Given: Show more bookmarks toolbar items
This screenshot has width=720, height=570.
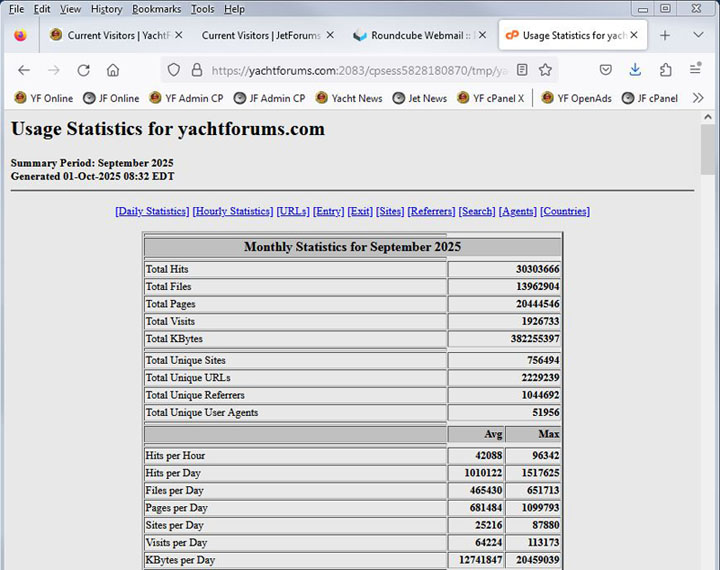Looking at the screenshot, I should 698,98.
